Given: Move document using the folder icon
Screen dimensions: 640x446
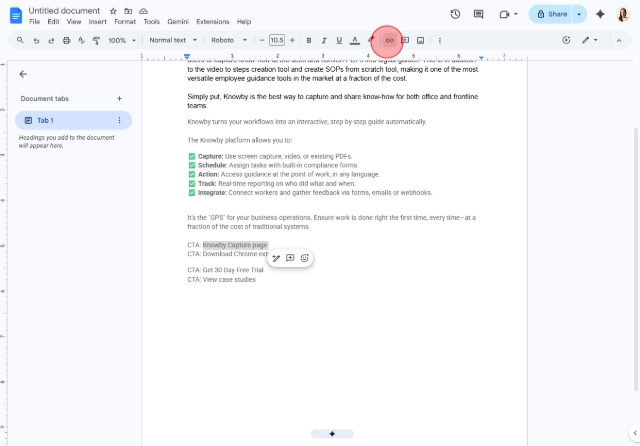Looking at the screenshot, I should pyautogui.click(x=128, y=11).
